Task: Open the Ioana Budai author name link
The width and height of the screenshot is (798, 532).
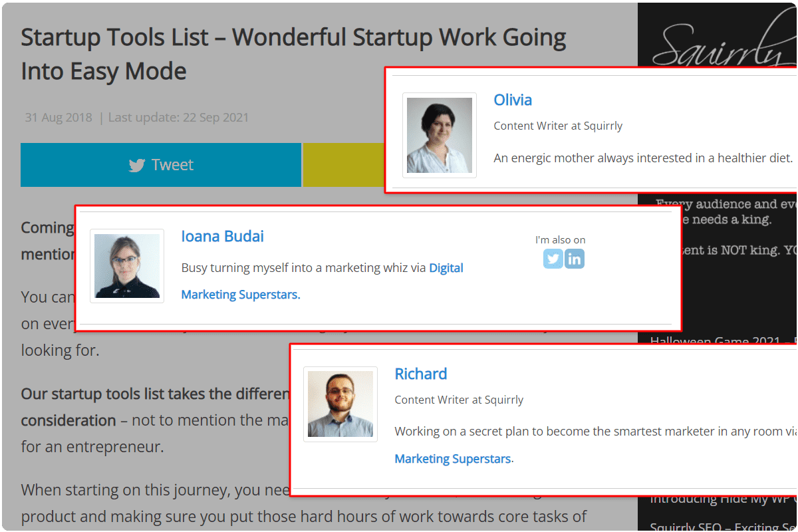Action: coord(222,236)
